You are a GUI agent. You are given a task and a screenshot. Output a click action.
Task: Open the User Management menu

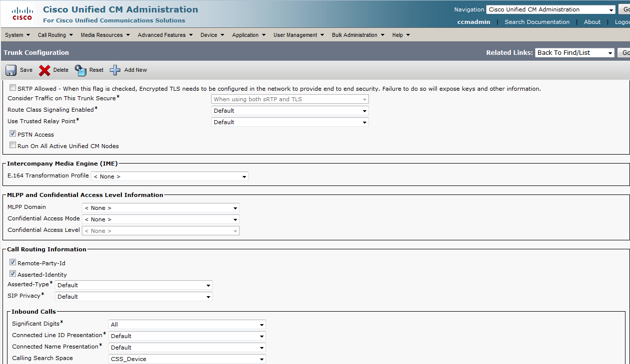pos(299,35)
